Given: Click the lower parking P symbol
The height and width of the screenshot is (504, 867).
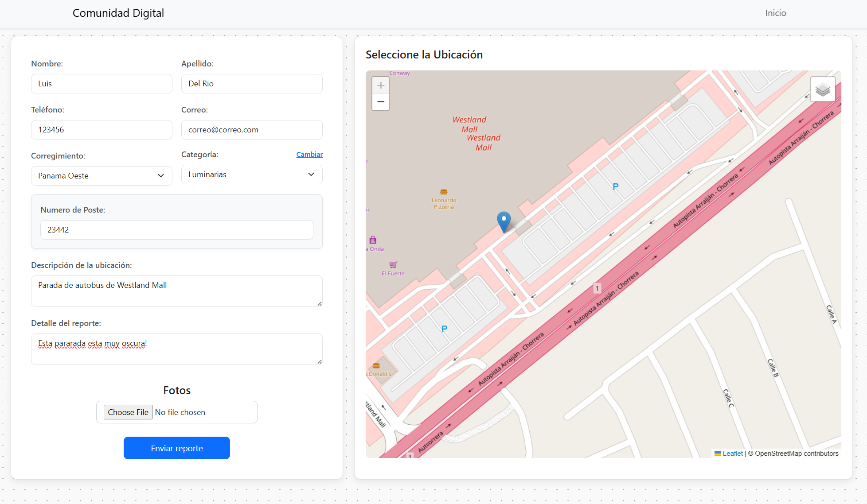Looking at the screenshot, I should coord(444,329).
